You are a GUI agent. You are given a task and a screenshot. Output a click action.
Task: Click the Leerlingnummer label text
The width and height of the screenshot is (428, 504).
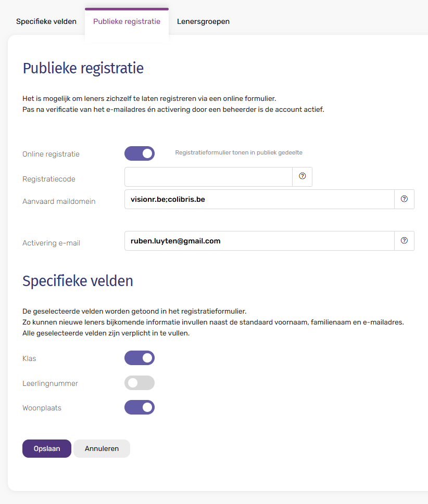[x=50, y=383]
